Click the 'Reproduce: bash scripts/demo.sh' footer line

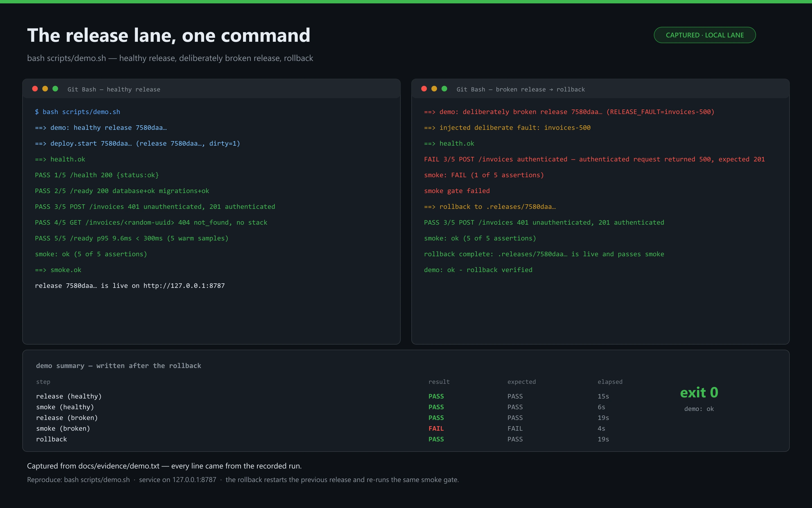(243, 480)
